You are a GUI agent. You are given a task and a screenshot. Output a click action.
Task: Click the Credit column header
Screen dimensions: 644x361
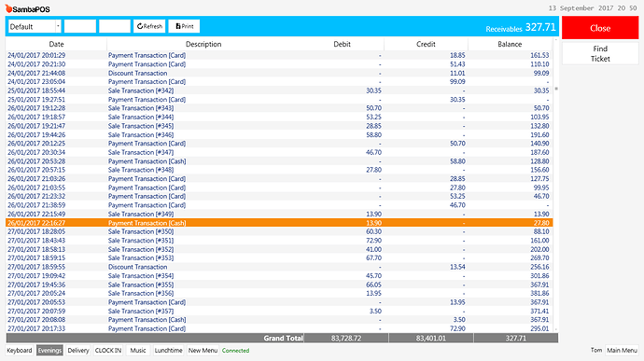coord(426,44)
